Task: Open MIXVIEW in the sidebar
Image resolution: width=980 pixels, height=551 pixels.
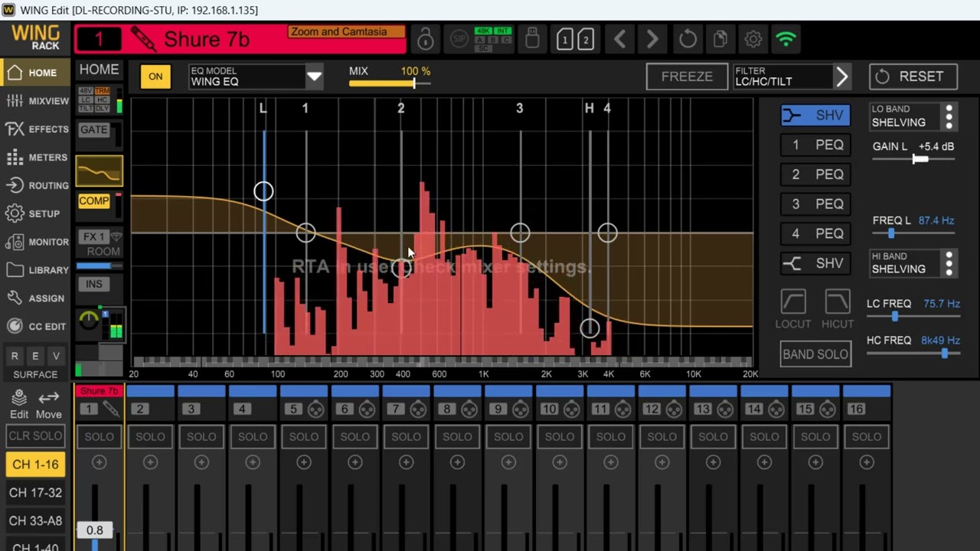Action: (37, 101)
